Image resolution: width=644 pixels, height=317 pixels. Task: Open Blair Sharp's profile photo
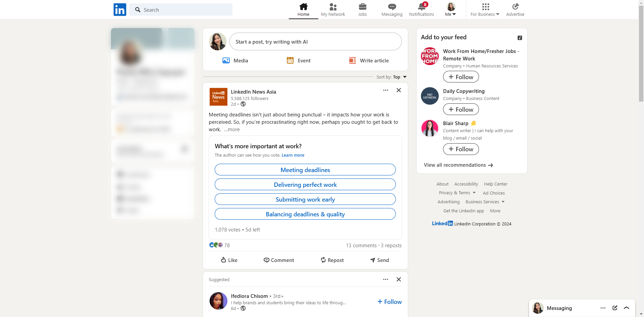pos(430,128)
